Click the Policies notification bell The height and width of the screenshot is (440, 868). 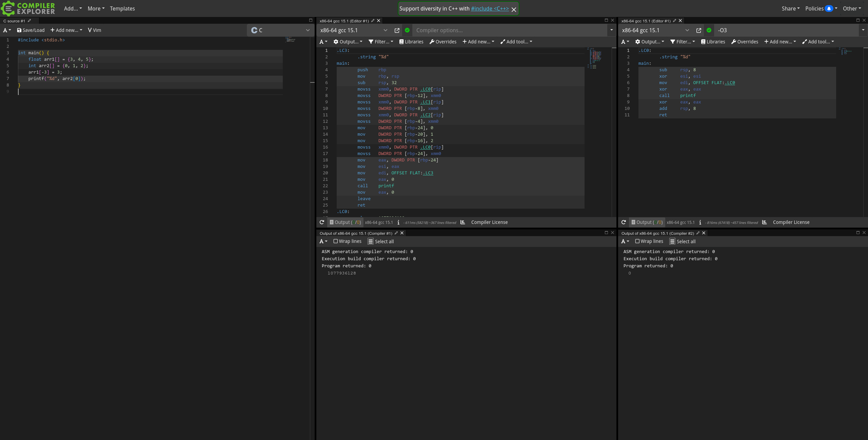(829, 8)
